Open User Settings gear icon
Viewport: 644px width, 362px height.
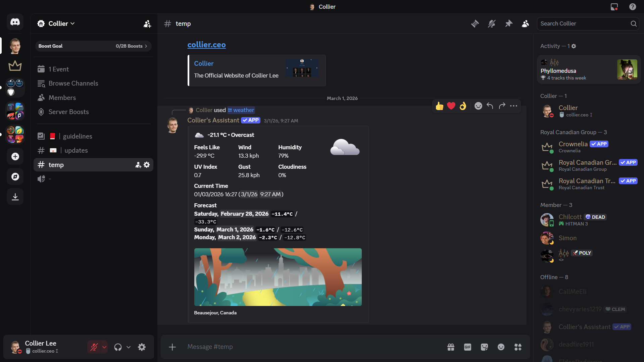142,347
